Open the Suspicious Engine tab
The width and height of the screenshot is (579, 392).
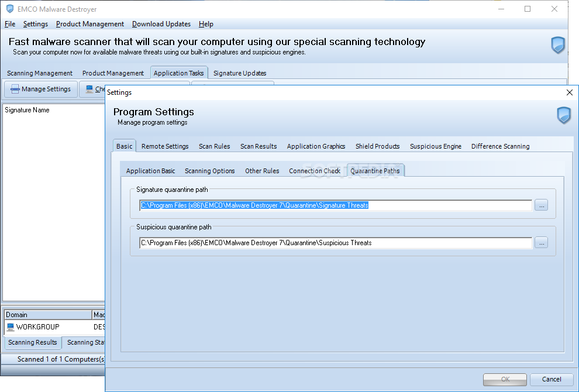435,146
